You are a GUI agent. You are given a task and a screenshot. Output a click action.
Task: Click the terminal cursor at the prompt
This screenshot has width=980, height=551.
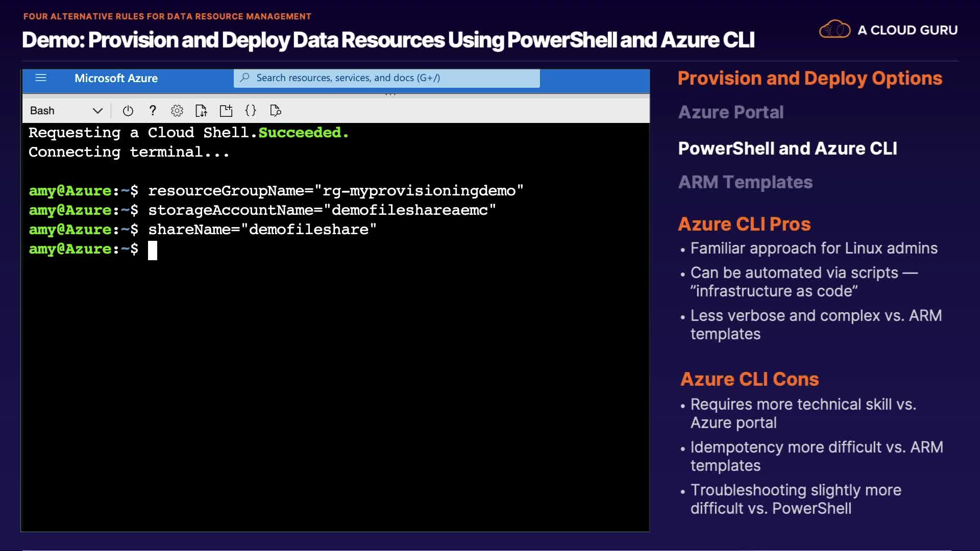point(153,250)
